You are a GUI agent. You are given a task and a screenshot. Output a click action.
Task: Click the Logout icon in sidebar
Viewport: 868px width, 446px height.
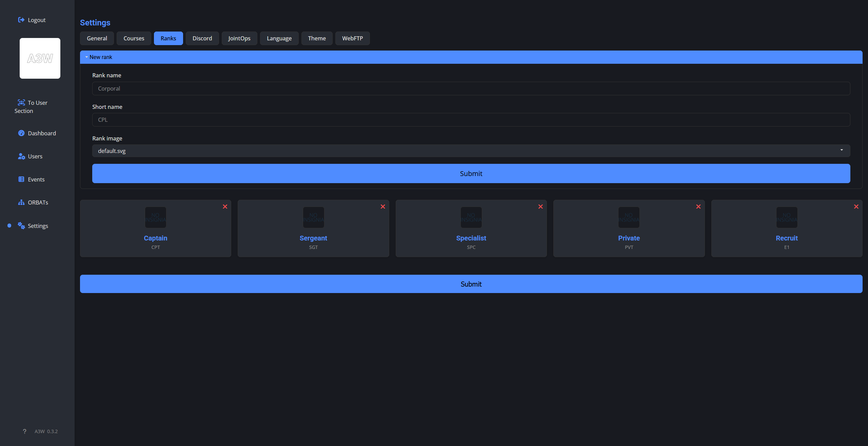(21, 20)
